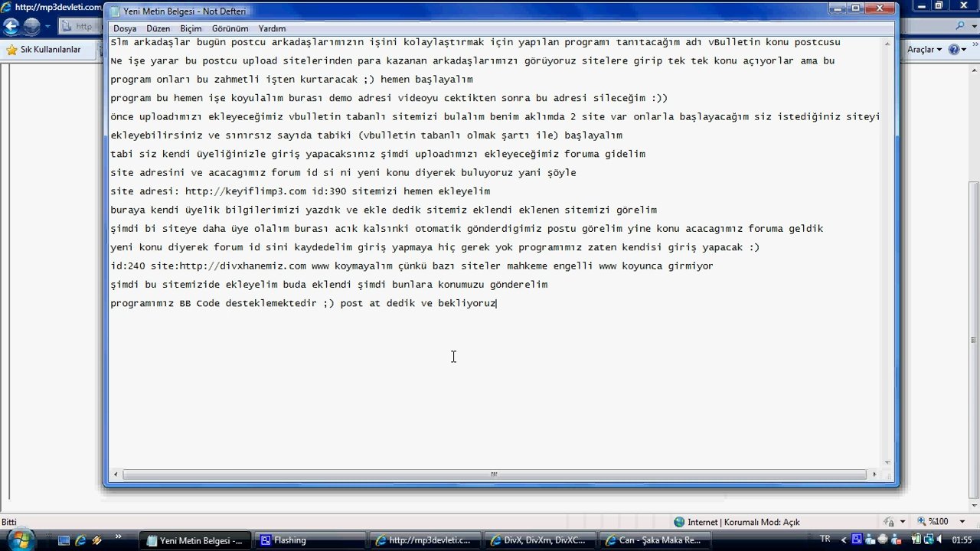Click the Notepad horizontal scrollbar right arrow

tap(875, 474)
